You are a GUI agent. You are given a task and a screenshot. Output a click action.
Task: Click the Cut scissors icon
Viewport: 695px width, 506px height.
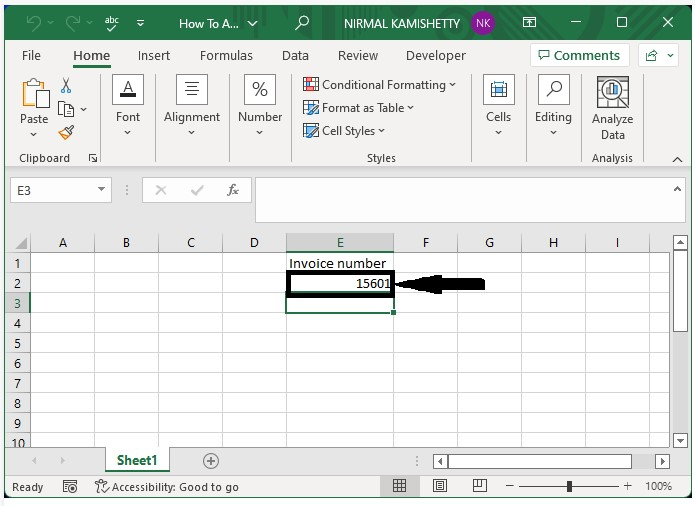click(66, 85)
